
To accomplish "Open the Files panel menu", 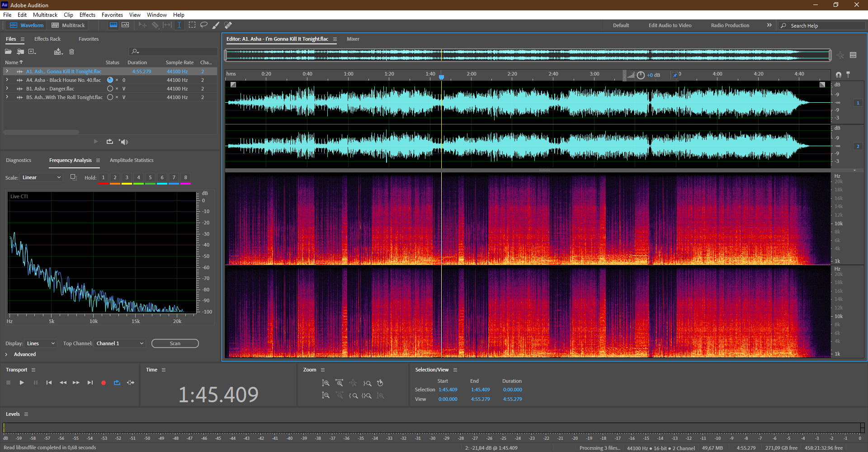I will (23, 39).
